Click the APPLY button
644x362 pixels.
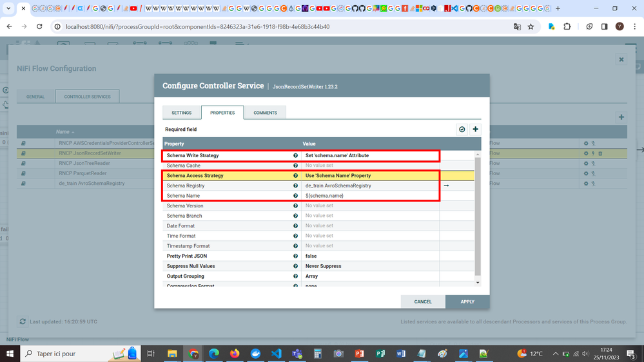(467, 301)
